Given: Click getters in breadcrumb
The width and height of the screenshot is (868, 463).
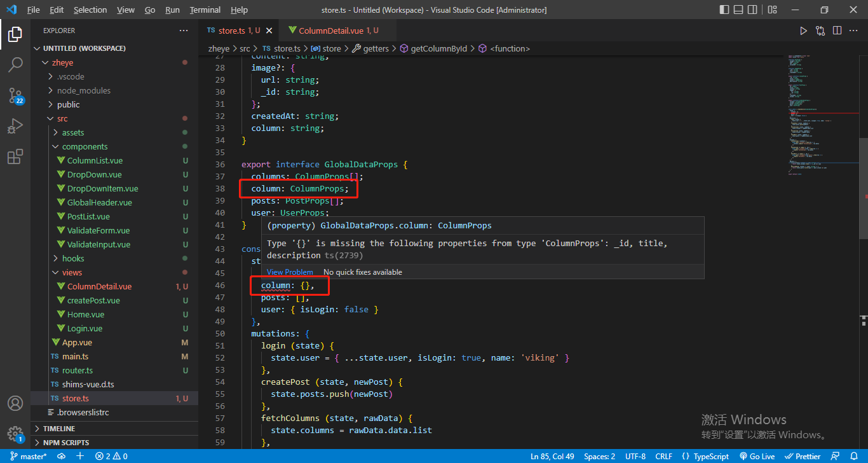Looking at the screenshot, I should pyautogui.click(x=376, y=48).
